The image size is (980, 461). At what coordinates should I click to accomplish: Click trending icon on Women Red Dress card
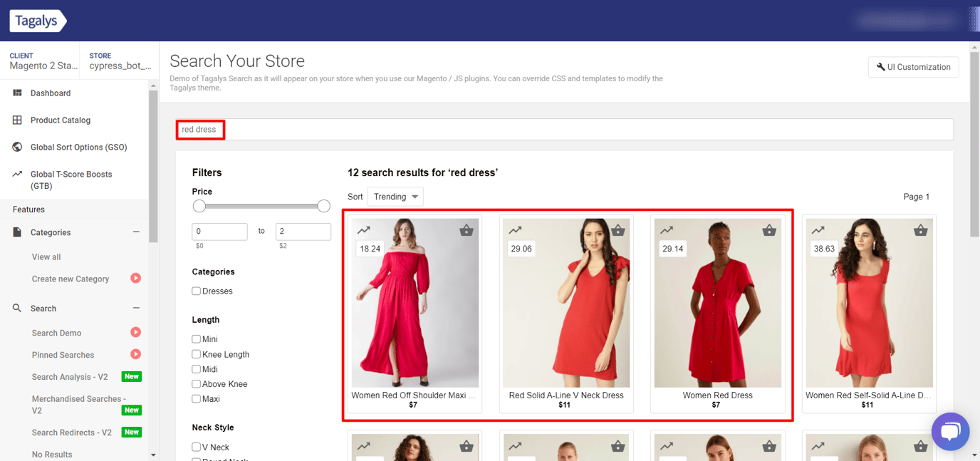pos(667,230)
